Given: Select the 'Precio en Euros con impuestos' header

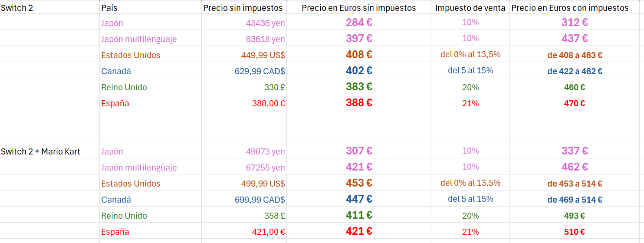Looking at the screenshot, I should point(570,8).
